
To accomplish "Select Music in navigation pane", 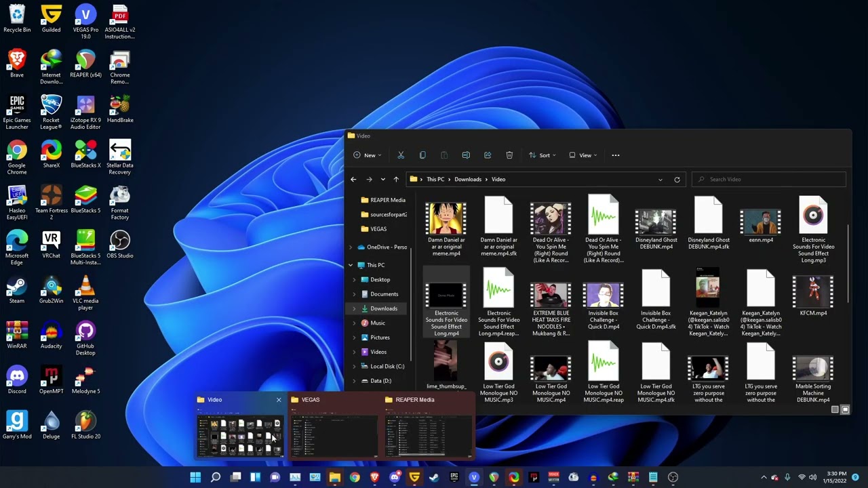I will coord(378,323).
